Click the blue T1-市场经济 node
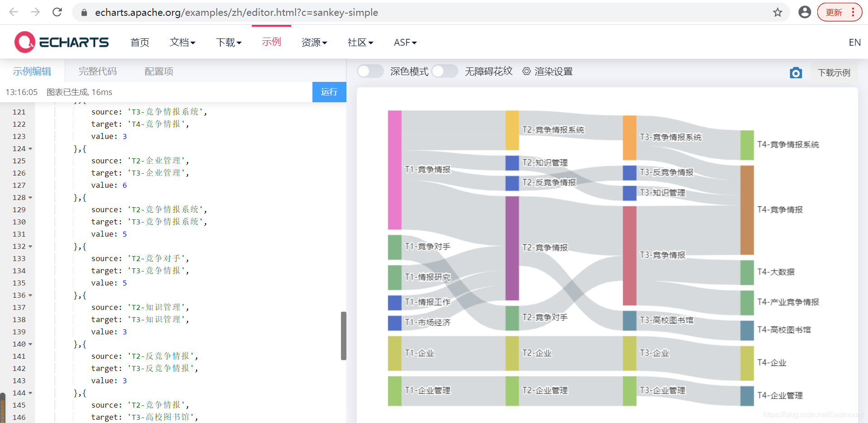 pos(394,323)
